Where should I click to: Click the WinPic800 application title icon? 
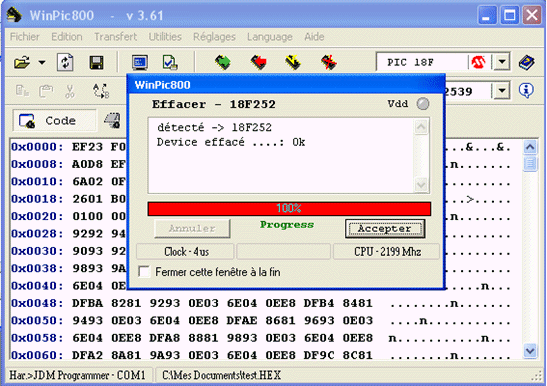point(15,15)
